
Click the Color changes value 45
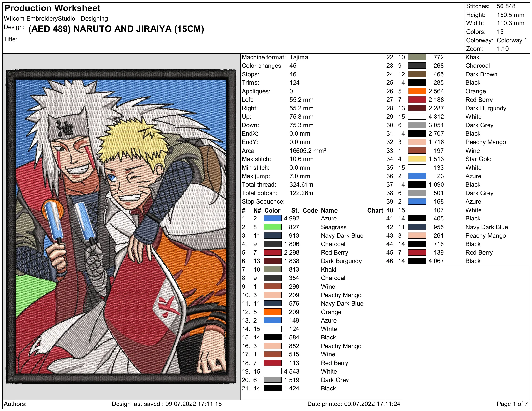tap(293, 66)
